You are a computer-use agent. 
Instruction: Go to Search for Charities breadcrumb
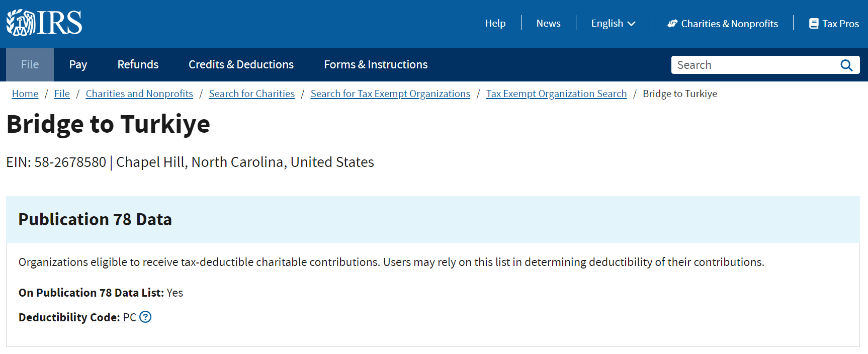tap(251, 94)
